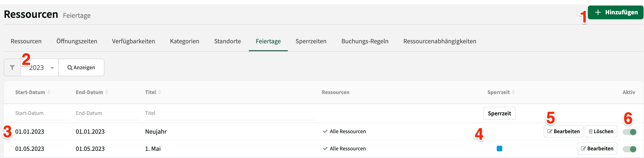
Task: Click the Sperrzeit filter button
Action: pyautogui.click(x=499, y=113)
